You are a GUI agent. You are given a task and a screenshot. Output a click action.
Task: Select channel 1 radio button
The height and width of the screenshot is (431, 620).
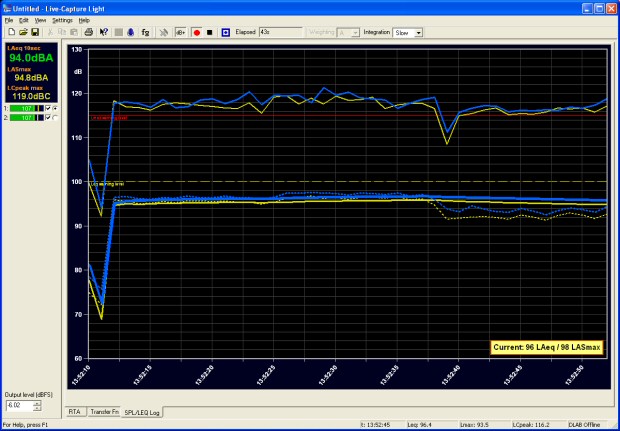point(55,108)
